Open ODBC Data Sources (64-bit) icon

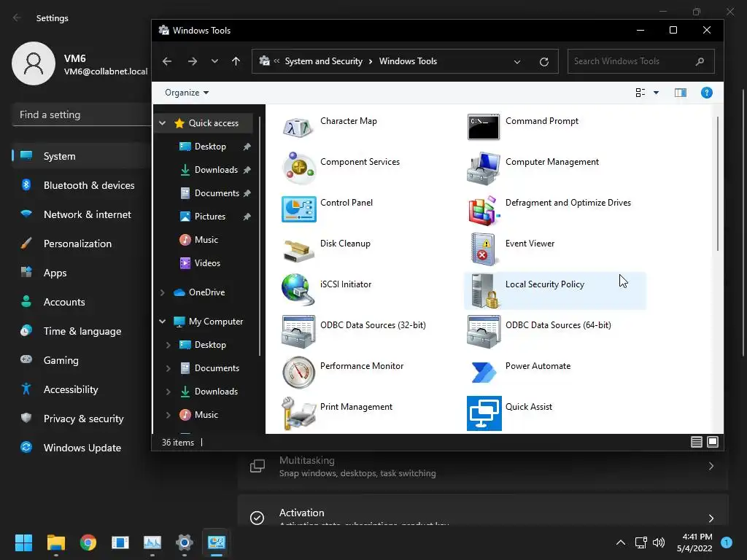[x=484, y=332]
